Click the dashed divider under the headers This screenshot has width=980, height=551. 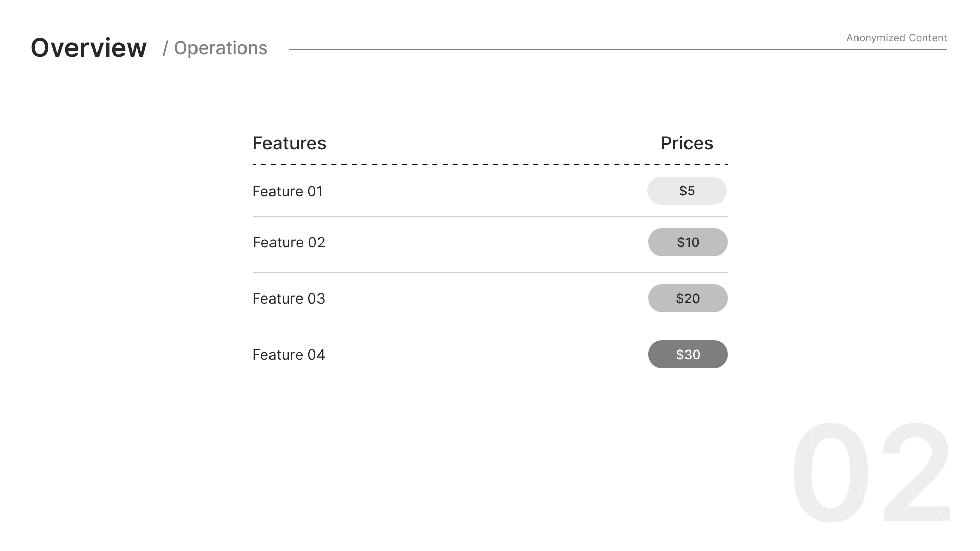click(x=490, y=164)
